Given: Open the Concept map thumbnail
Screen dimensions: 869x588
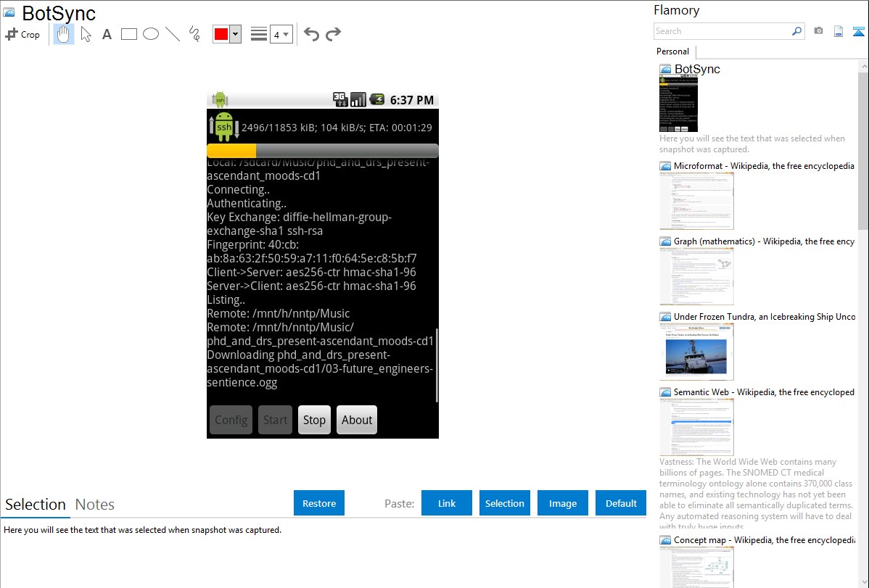Looking at the screenshot, I should point(696,567).
